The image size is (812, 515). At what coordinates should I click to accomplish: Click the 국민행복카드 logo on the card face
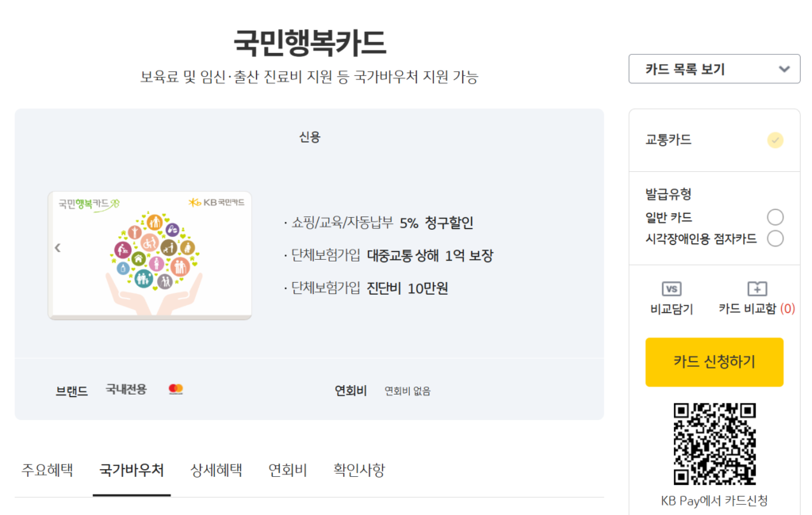89,203
